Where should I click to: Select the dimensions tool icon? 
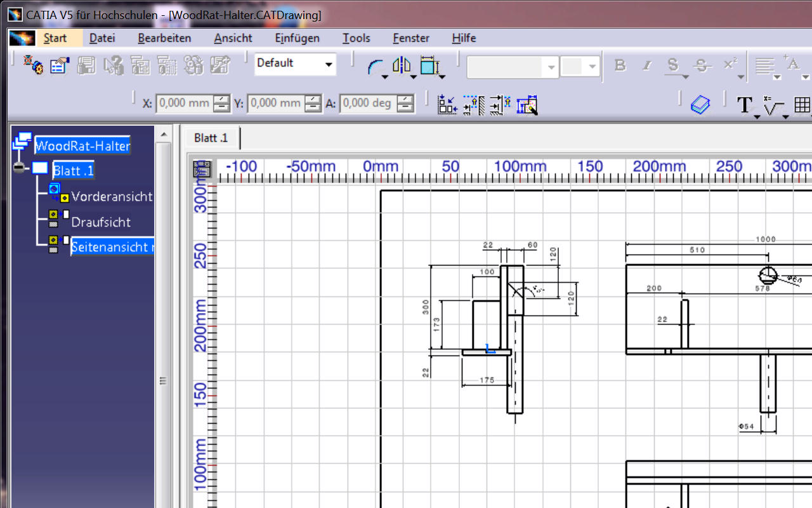[x=429, y=65]
